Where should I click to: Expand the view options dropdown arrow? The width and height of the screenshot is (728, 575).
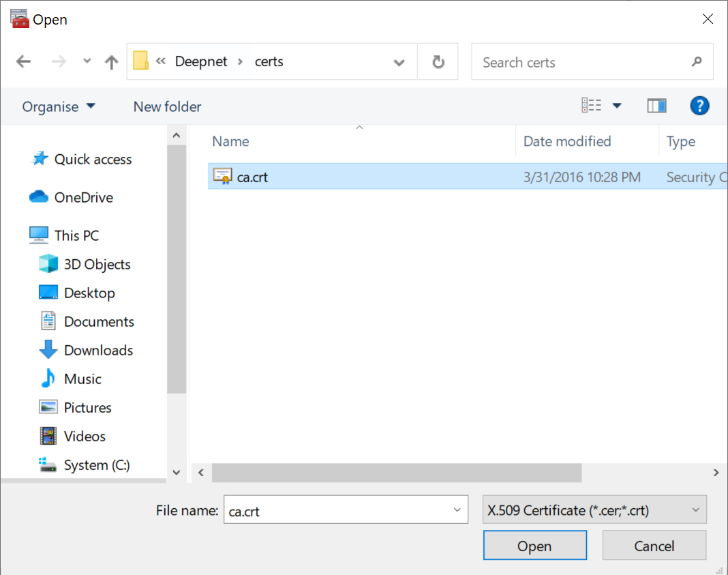pos(617,106)
